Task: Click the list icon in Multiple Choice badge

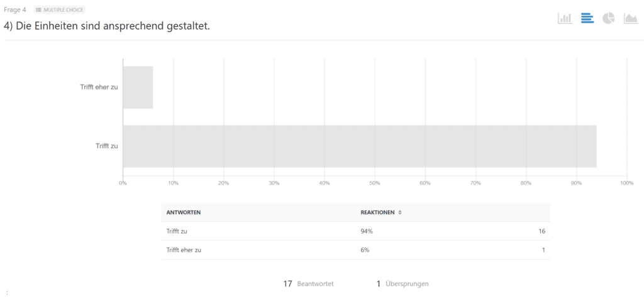Action: click(39, 10)
